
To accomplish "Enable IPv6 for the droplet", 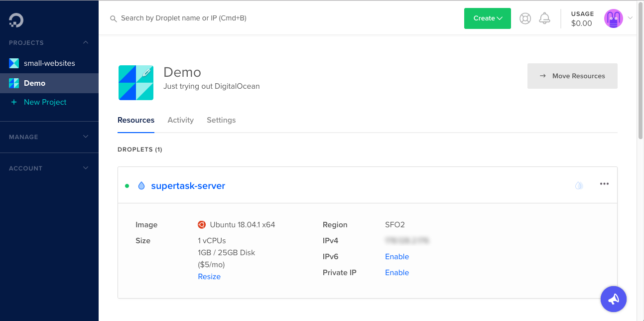I will click(397, 257).
